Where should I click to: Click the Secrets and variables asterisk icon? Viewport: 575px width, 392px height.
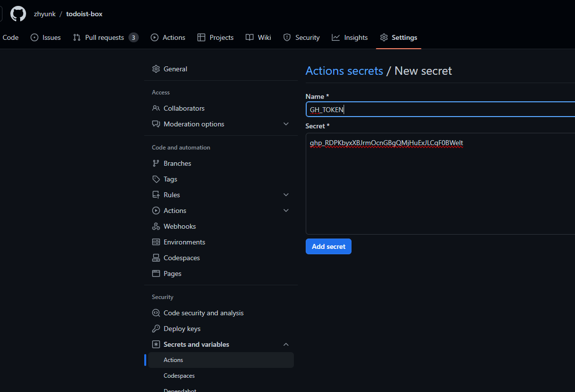pos(156,344)
